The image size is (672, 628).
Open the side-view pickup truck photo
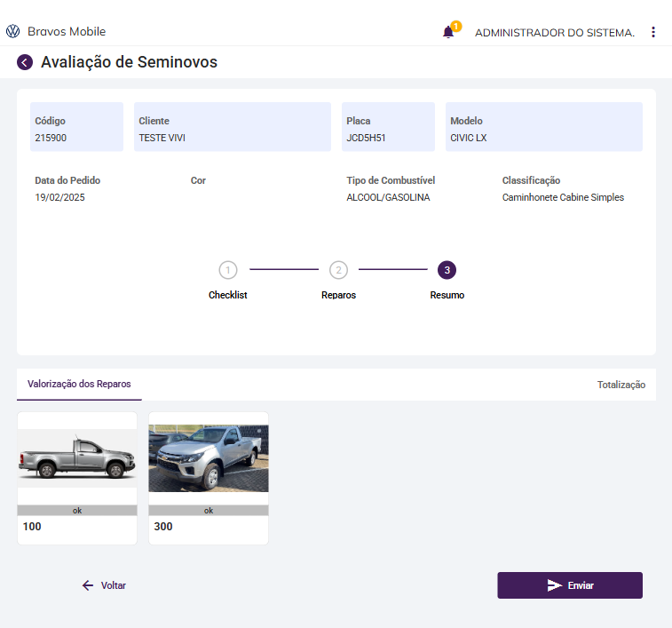click(77, 458)
